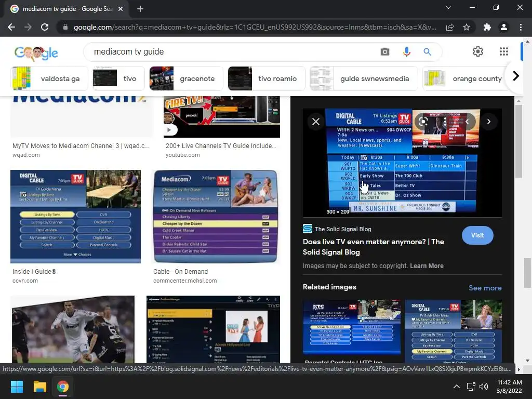
Task: Submit the search with the magnifier icon
Action: pos(427,52)
